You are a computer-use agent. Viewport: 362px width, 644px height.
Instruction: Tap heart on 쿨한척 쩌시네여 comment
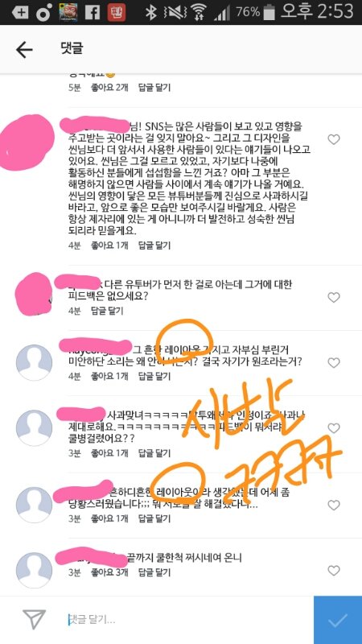tap(334, 571)
